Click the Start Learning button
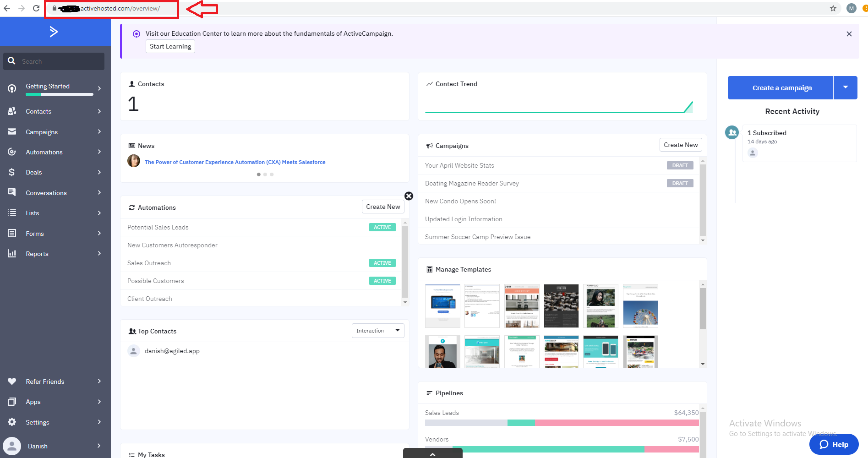 tap(170, 46)
